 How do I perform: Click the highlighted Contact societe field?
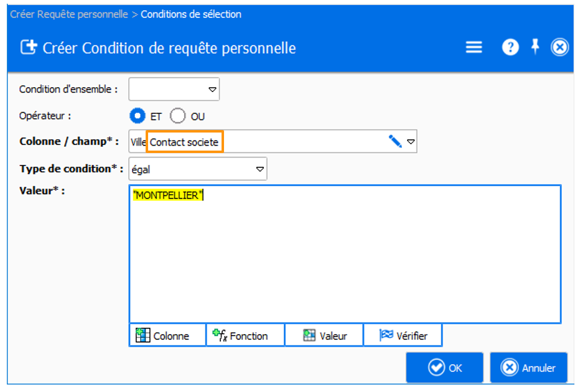[185, 142]
